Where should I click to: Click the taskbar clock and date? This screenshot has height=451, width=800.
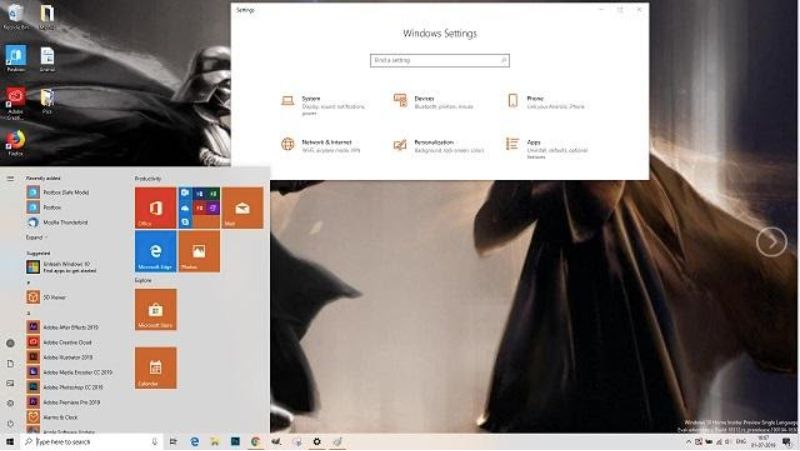[x=764, y=442]
